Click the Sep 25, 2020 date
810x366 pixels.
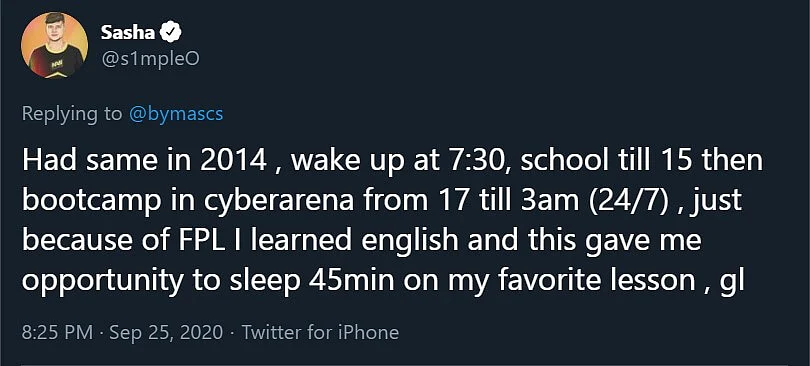(166, 332)
